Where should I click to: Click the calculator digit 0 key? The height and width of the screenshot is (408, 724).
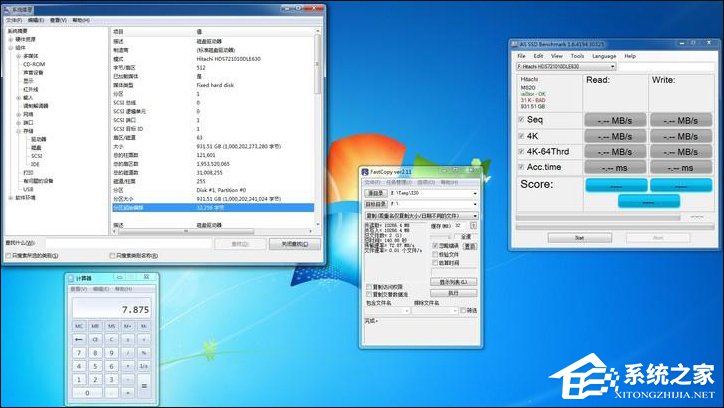pyautogui.click(x=87, y=393)
